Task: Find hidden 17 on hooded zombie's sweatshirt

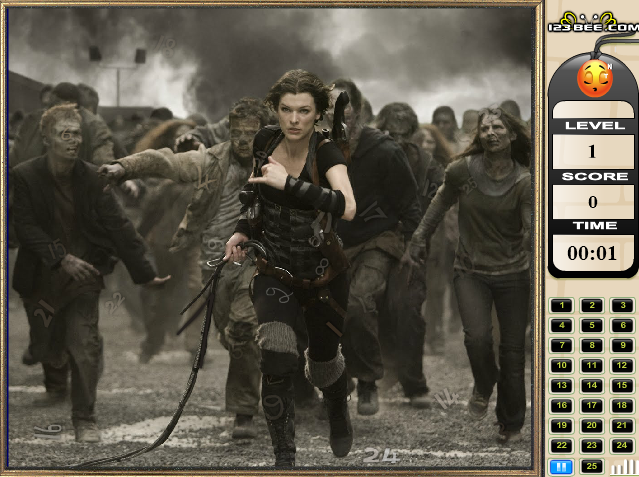Action: pos(372,212)
